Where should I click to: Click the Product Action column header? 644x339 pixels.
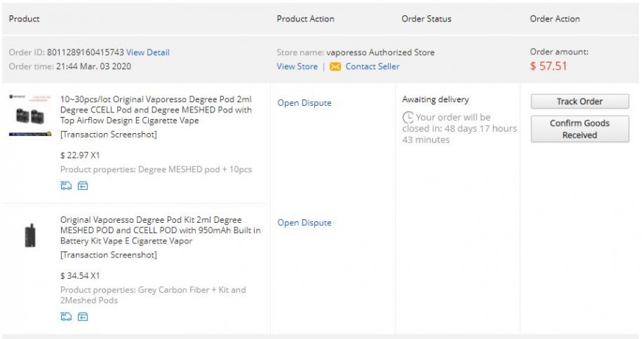click(305, 19)
